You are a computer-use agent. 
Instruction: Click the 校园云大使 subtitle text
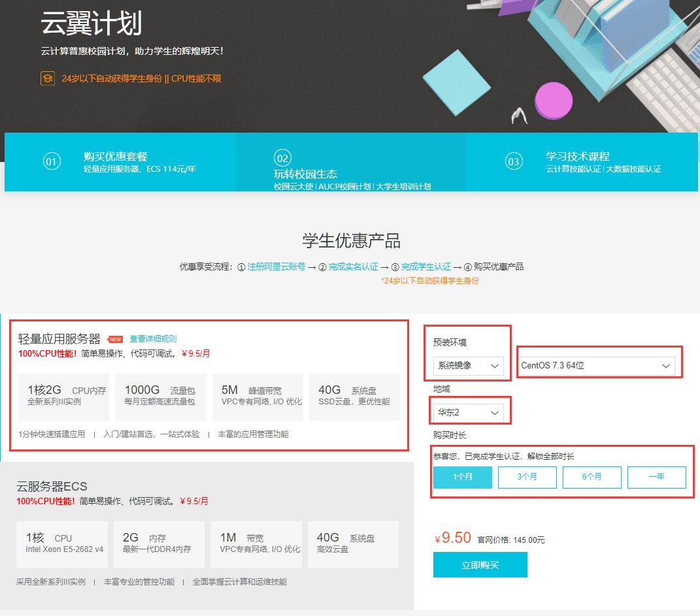coord(293,186)
